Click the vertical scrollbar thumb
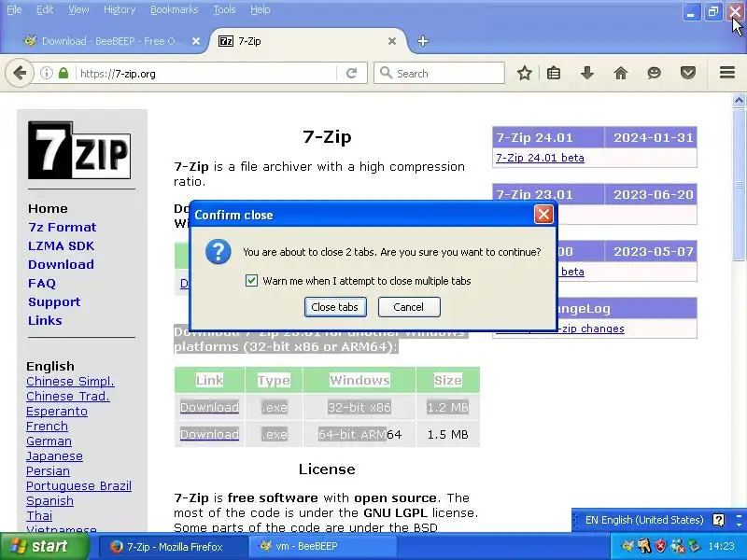Image resolution: width=747 pixels, height=560 pixels. pyautogui.click(x=739, y=184)
